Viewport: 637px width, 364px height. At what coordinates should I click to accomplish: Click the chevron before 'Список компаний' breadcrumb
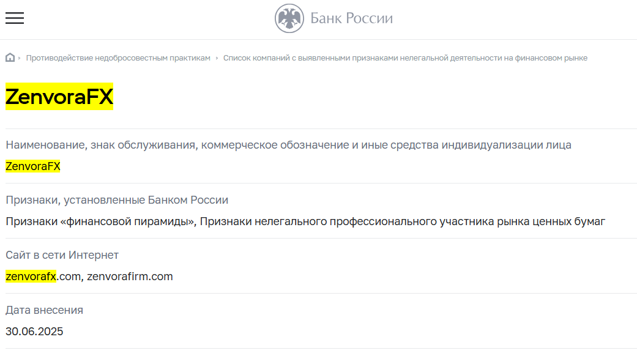click(x=217, y=58)
